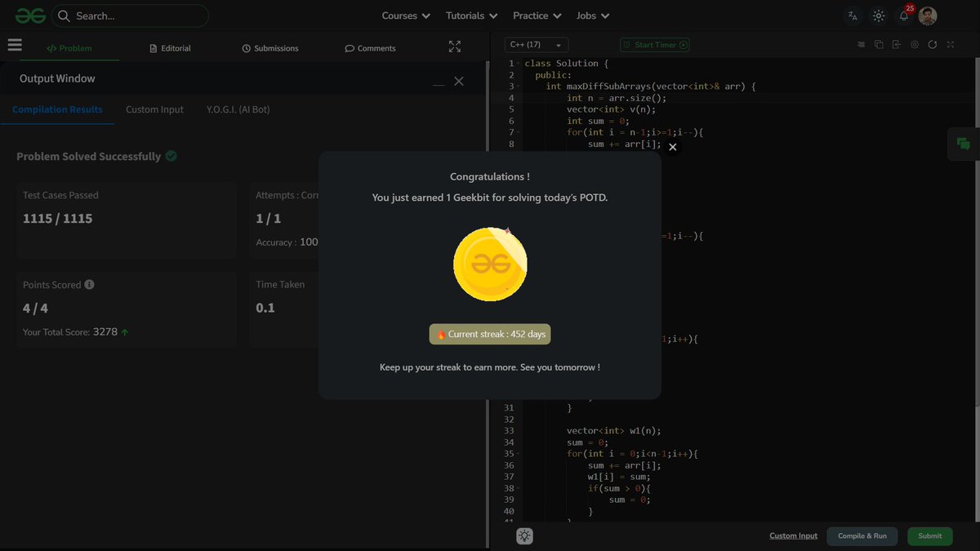The height and width of the screenshot is (551, 980).
Task: Click code line 'vector<int> w1(n);'
Action: pyautogui.click(x=614, y=431)
